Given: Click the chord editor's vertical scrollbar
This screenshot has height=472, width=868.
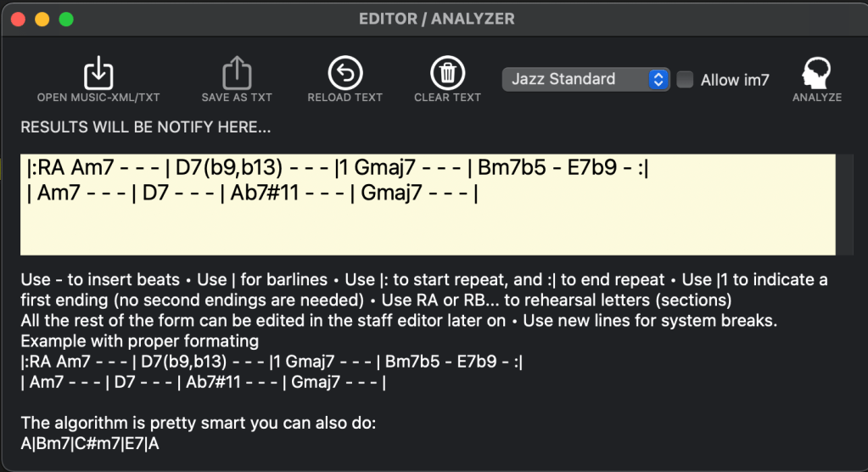Looking at the screenshot, I should click(x=846, y=204).
